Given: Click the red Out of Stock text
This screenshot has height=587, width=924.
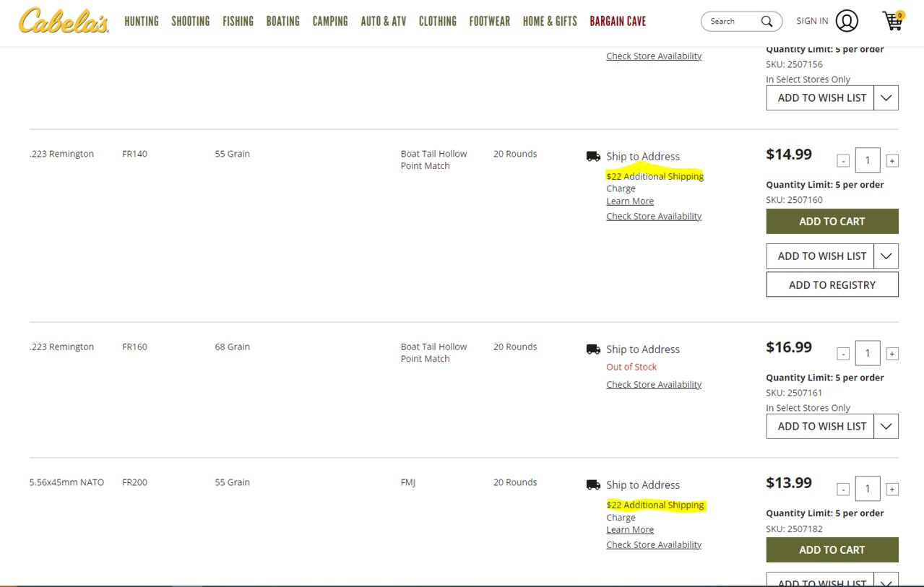Looking at the screenshot, I should [x=631, y=367].
